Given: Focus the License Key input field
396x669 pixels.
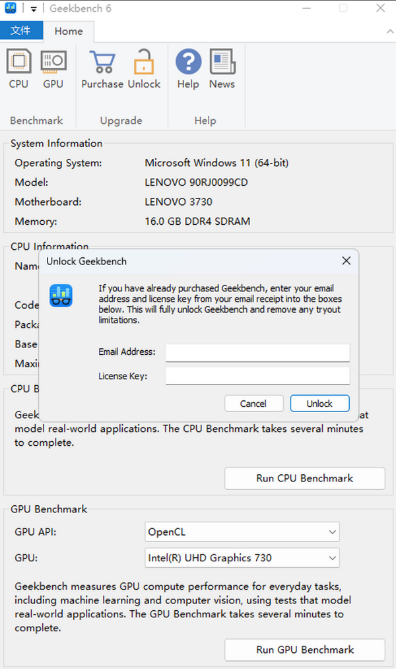Looking at the screenshot, I should [257, 376].
